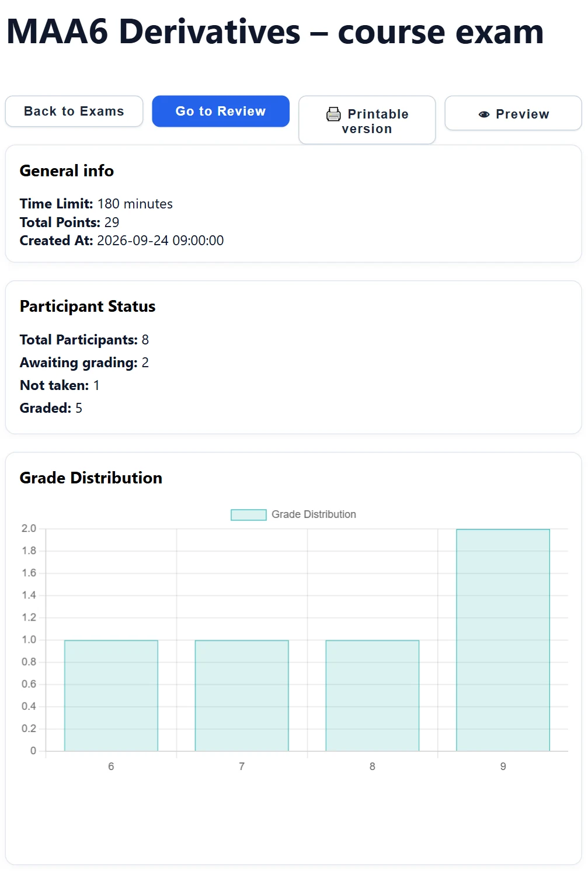
Task: Select the bar for grade 7
Action: [242, 695]
